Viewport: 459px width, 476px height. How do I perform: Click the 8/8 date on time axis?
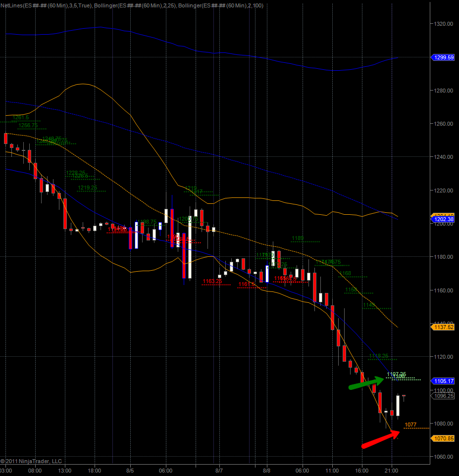tap(266, 471)
